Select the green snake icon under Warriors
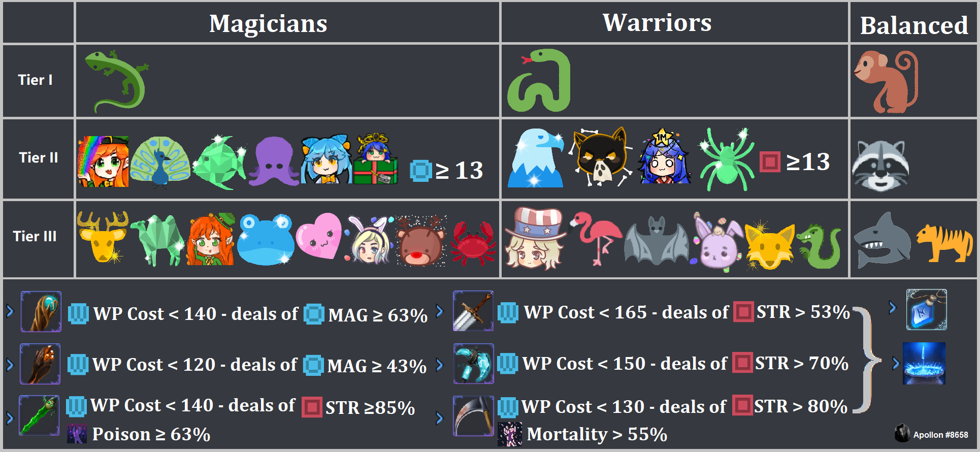 (539, 80)
